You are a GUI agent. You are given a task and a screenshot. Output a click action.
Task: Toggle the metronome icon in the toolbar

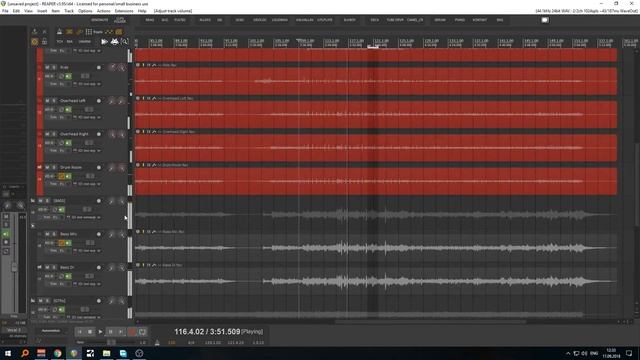coord(59,31)
